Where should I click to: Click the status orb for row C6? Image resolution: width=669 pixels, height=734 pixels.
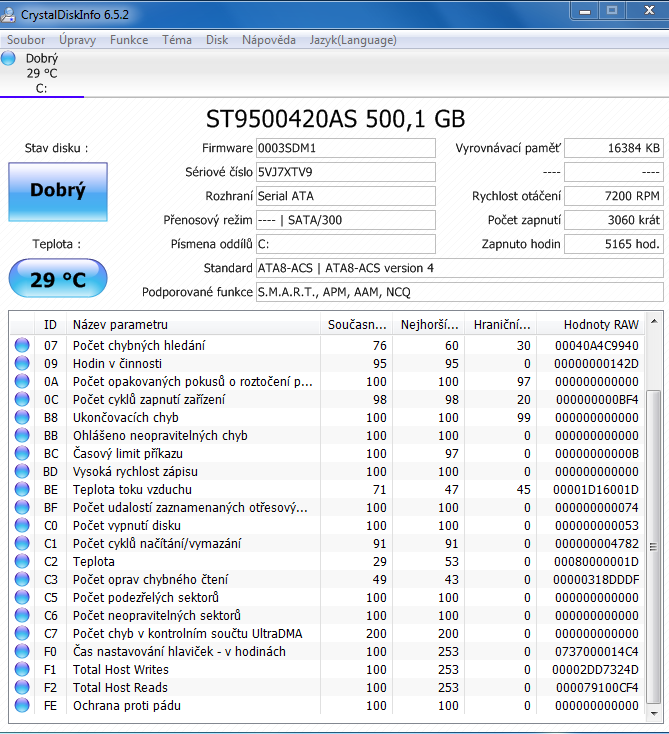tap(22, 616)
